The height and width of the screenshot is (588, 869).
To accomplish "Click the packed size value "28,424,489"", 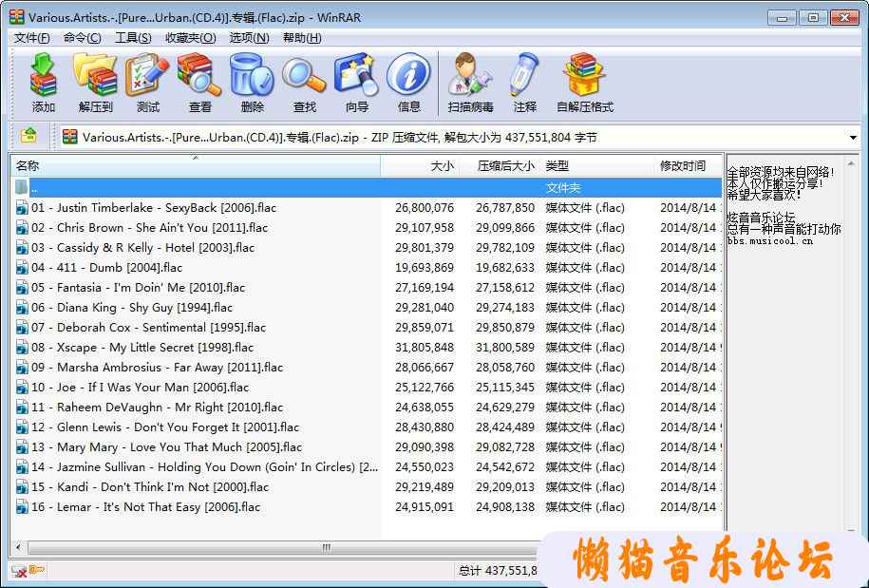I will [505, 427].
